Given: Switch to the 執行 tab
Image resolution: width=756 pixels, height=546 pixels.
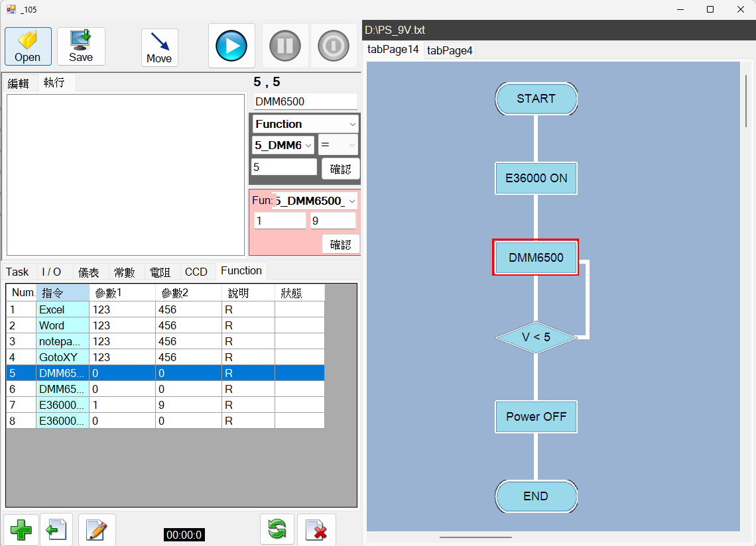Looking at the screenshot, I should [54, 82].
